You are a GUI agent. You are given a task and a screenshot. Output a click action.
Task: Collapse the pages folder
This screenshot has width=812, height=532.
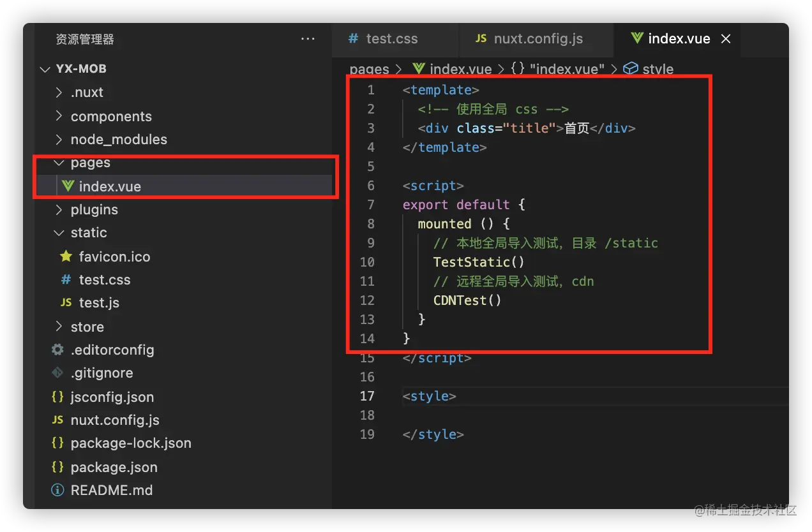pyautogui.click(x=91, y=163)
